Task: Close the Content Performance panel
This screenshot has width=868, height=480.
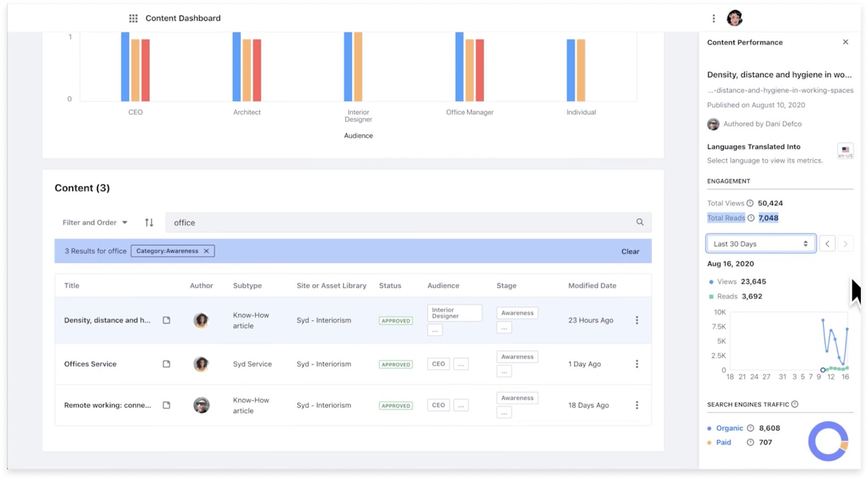Action: pyautogui.click(x=845, y=42)
